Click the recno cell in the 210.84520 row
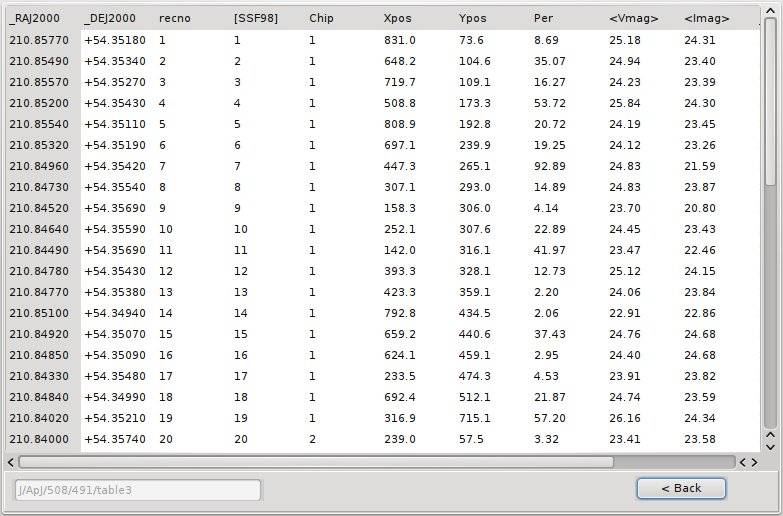This screenshot has height=516, width=783. 162,208
